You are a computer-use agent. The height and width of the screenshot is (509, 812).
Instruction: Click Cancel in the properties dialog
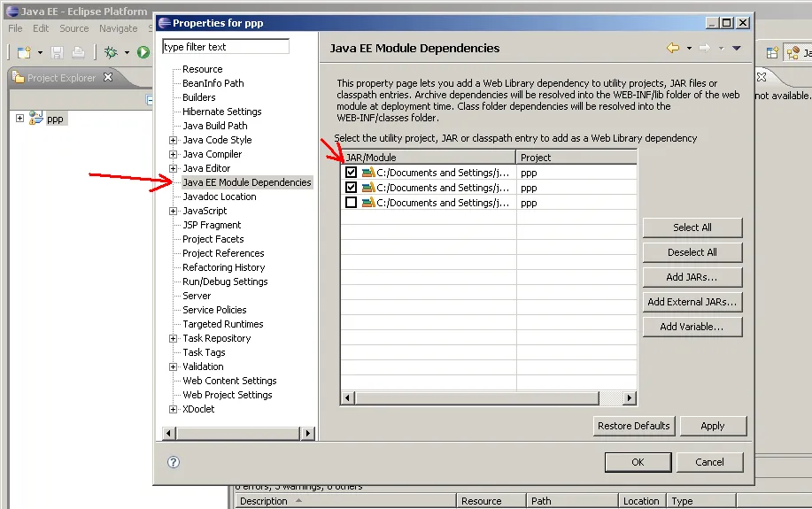[x=709, y=462]
